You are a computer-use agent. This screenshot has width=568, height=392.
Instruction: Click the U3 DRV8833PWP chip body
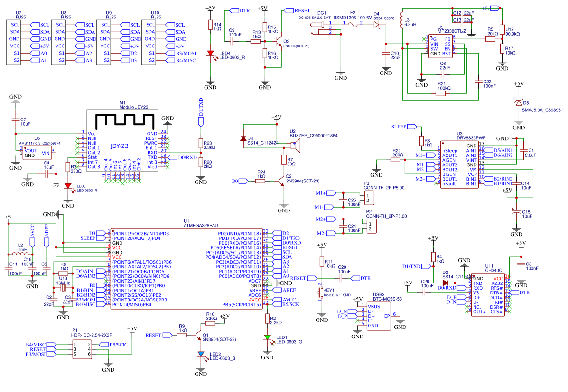coord(460,164)
